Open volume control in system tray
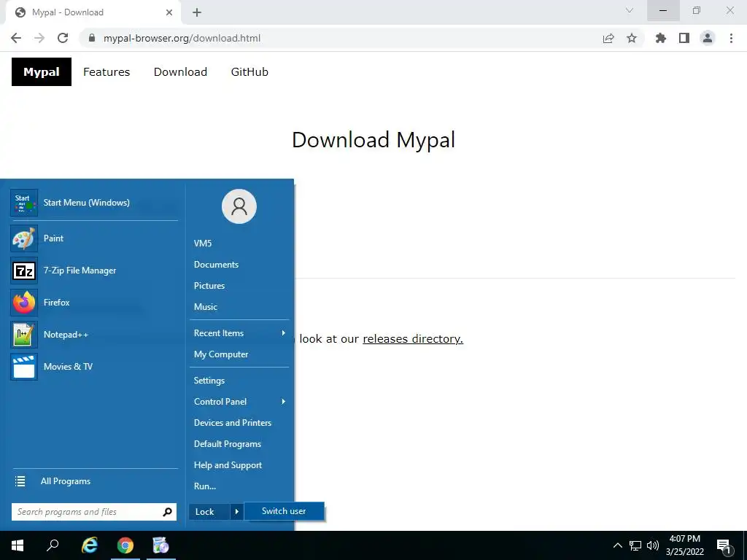747x560 pixels. [x=653, y=545]
